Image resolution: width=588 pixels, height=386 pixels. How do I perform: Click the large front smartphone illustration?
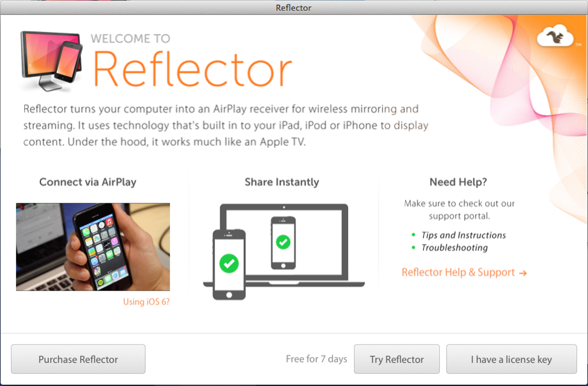pos(229,264)
